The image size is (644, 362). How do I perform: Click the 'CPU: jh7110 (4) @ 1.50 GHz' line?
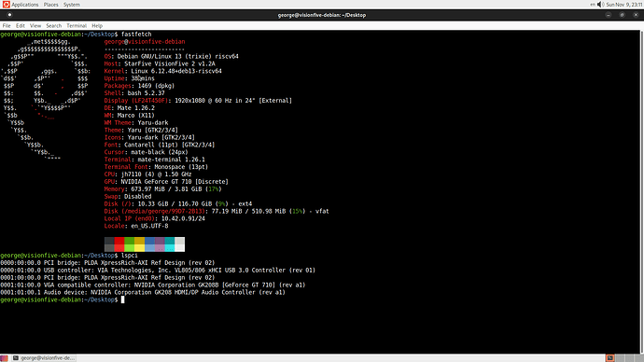(x=147, y=174)
